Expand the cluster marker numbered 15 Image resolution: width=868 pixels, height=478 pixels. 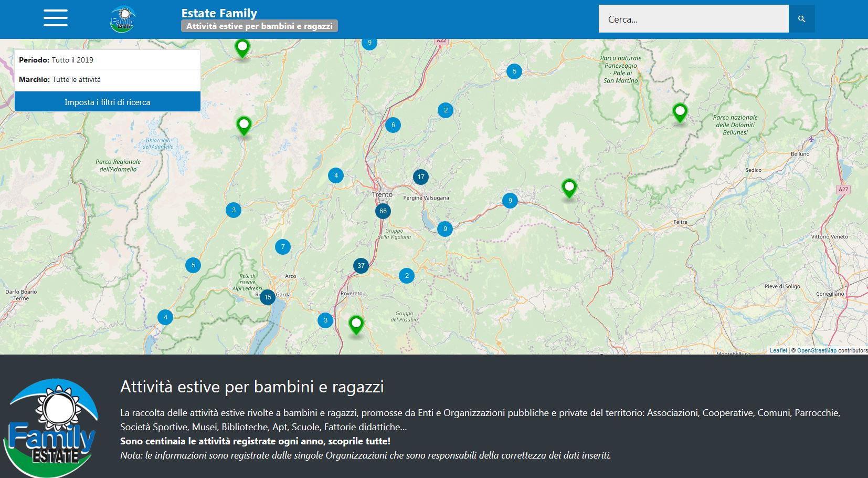(x=268, y=297)
